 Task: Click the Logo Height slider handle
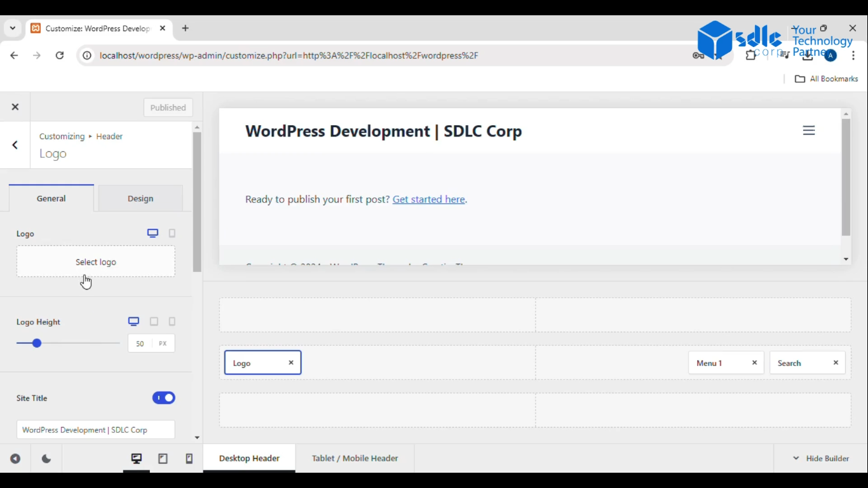coord(37,343)
